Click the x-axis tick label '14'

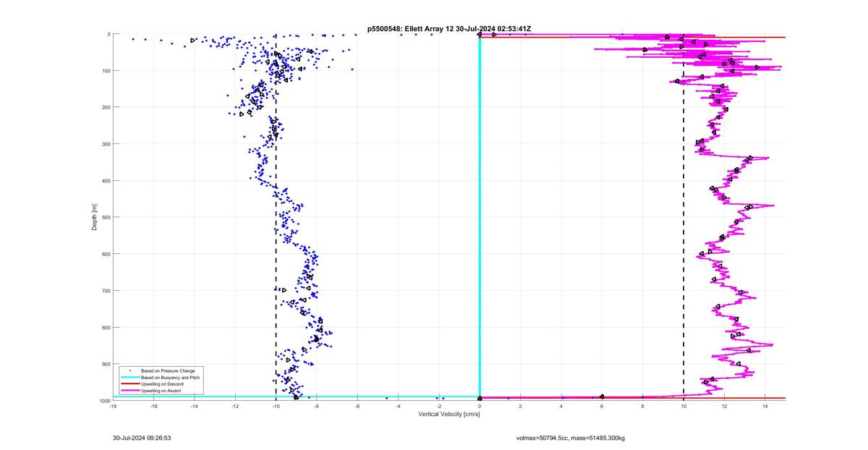[765, 406]
